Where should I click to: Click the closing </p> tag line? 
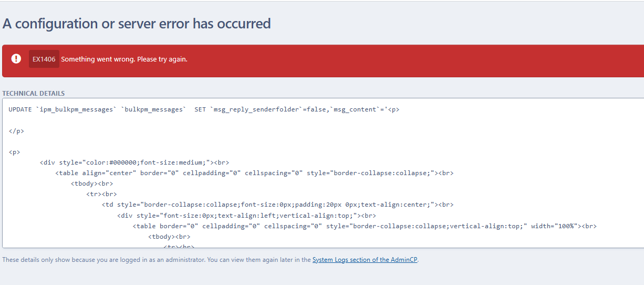pyautogui.click(x=16, y=131)
